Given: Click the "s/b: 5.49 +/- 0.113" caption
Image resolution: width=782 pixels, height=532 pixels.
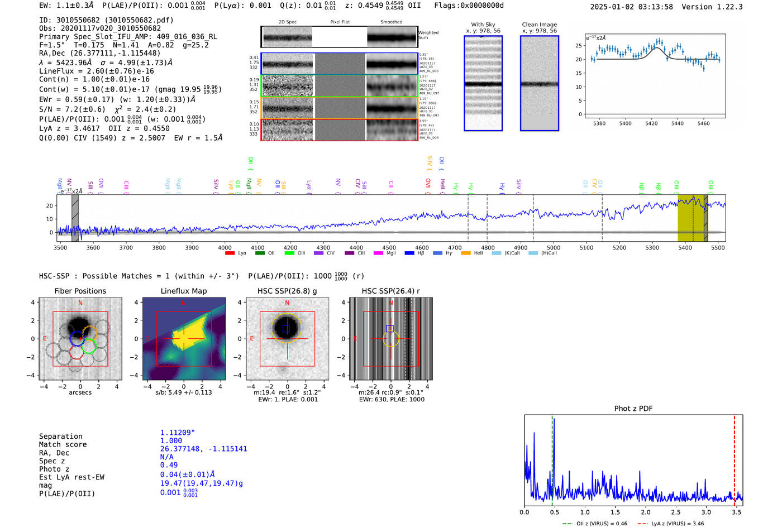Looking at the screenshot, I should coord(183,392).
